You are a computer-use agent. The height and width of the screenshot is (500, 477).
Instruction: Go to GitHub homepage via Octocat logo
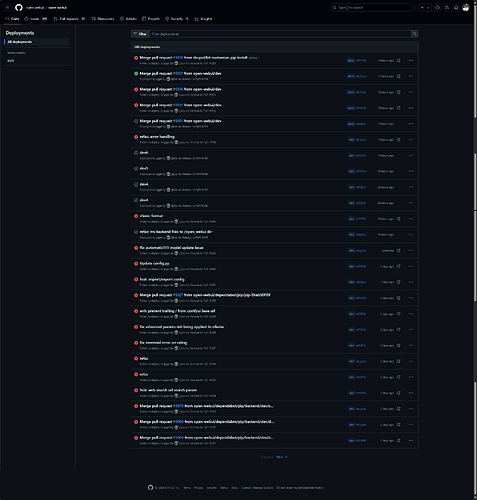19,7
